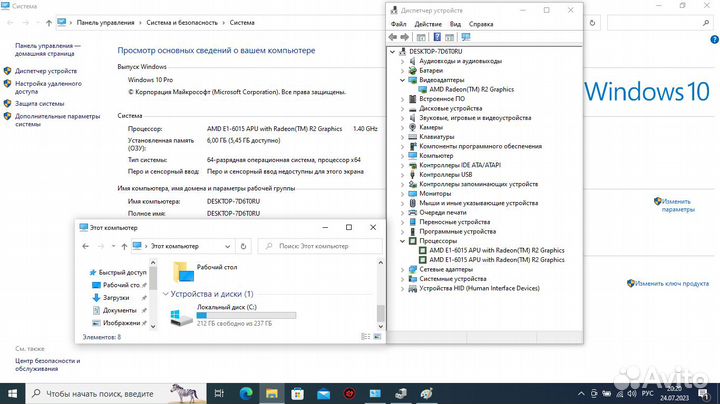Expand the Аудиовходы и аудиовыходы category
The width and height of the screenshot is (720, 404).
point(403,61)
